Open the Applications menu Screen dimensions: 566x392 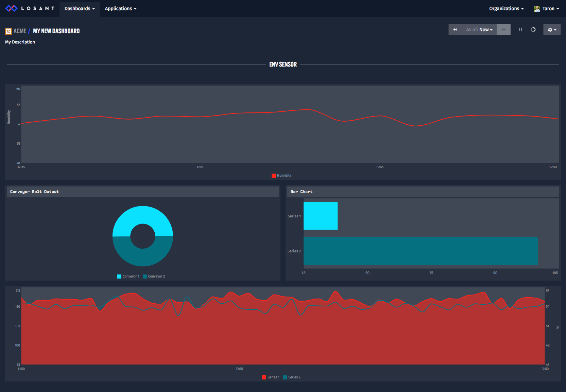pos(120,8)
